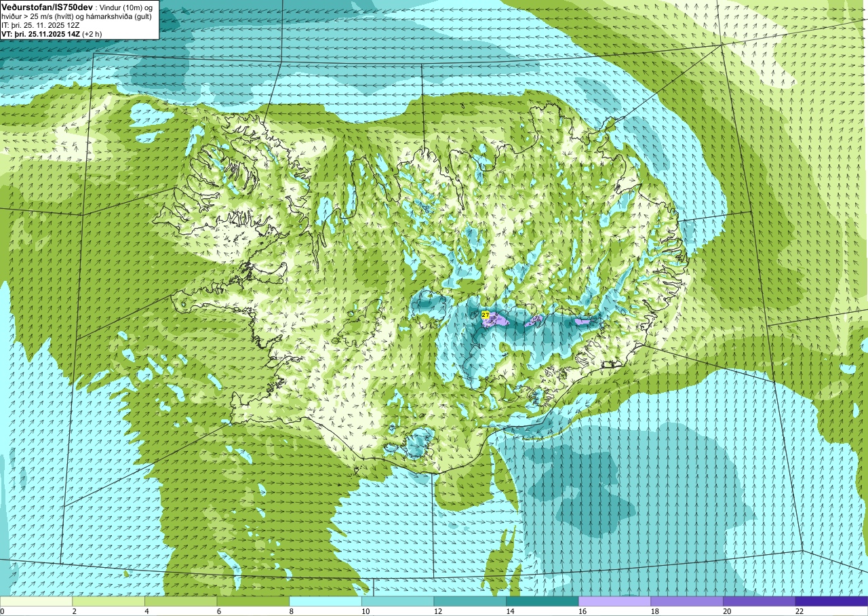
Task: Click the legend tick label 8
Action: click(x=292, y=611)
